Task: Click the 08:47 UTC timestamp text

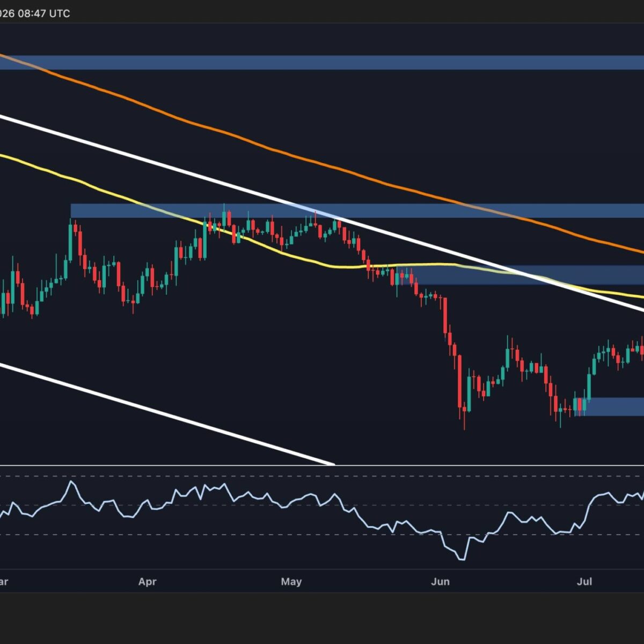Action: point(44,13)
